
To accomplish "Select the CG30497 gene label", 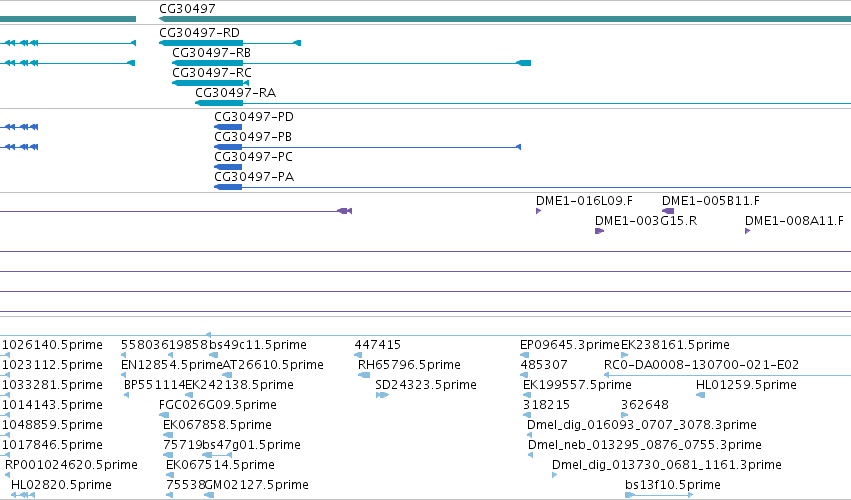I will 187,9.
